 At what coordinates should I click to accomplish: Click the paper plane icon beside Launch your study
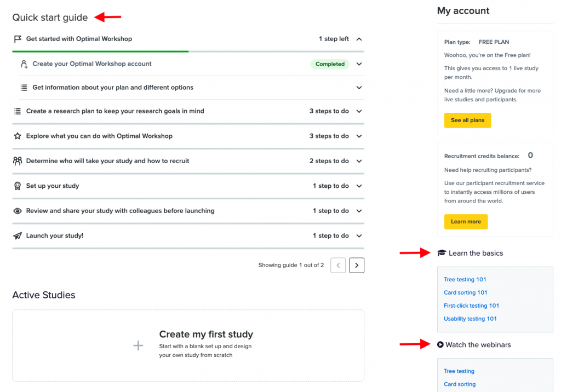tap(17, 236)
